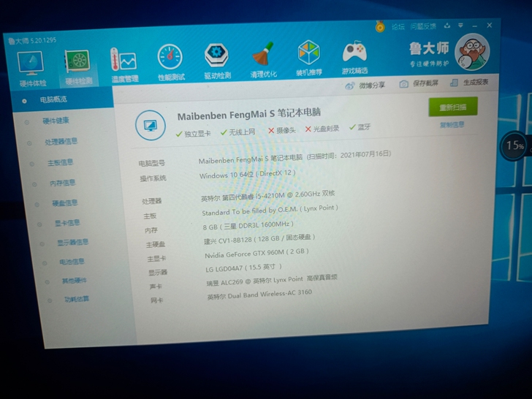Select 处理器信息 in sidebar

pos(61,141)
